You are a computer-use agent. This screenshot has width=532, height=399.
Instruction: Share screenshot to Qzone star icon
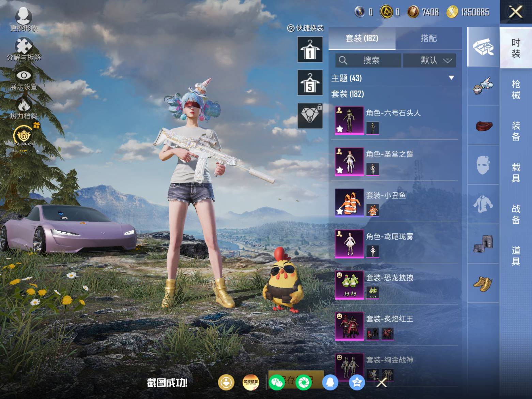357,382
